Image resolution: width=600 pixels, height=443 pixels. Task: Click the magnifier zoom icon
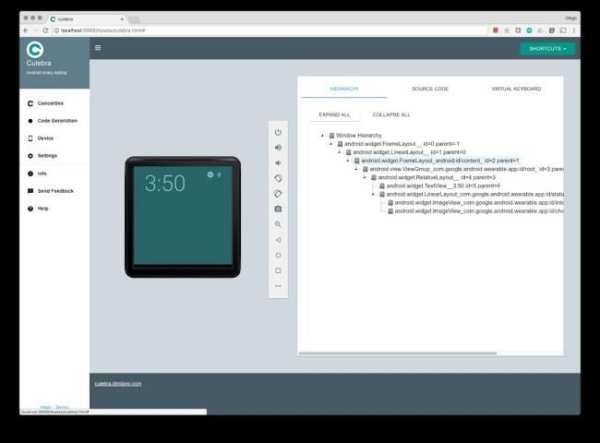[x=278, y=224]
